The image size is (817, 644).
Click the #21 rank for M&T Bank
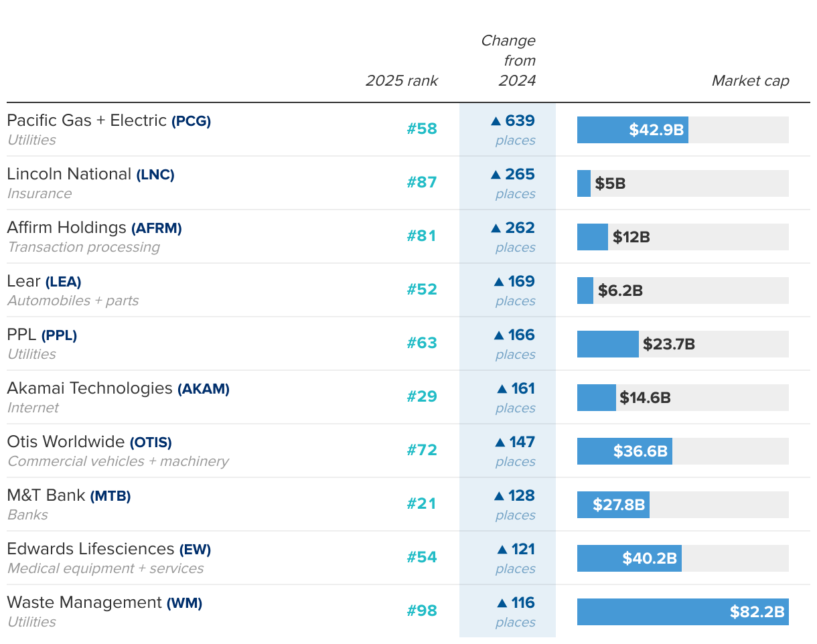(x=422, y=503)
